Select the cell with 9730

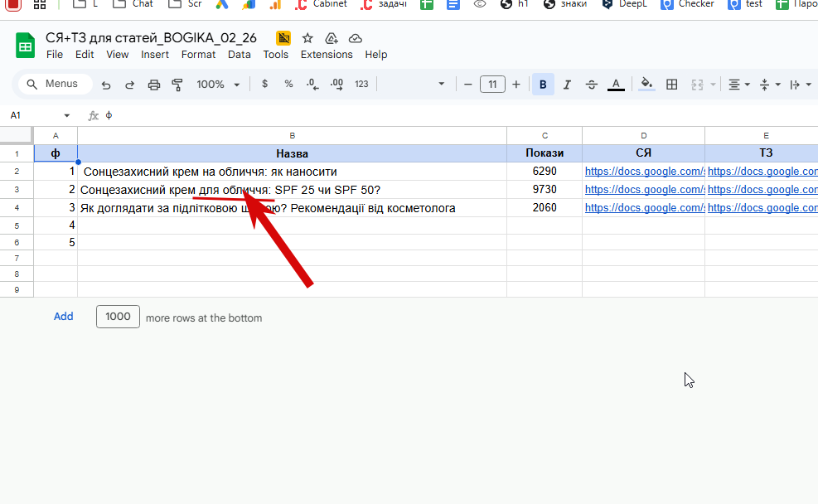545,189
